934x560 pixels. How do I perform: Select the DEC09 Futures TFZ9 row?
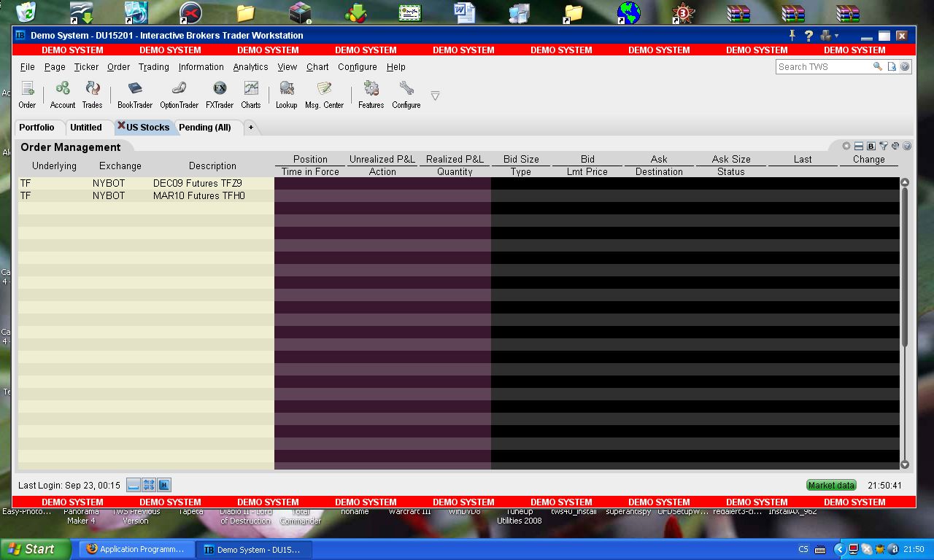[459, 183]
